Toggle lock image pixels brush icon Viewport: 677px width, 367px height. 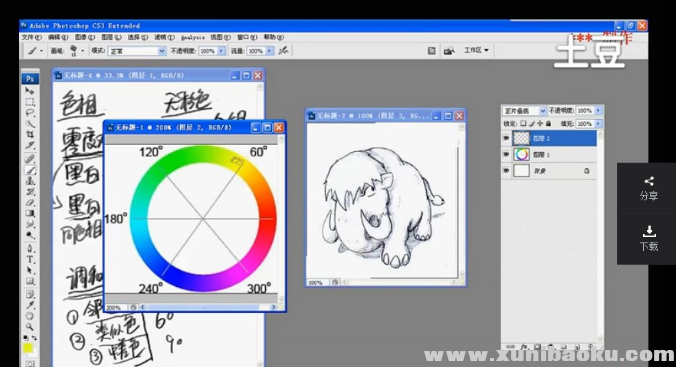point(532,123)
